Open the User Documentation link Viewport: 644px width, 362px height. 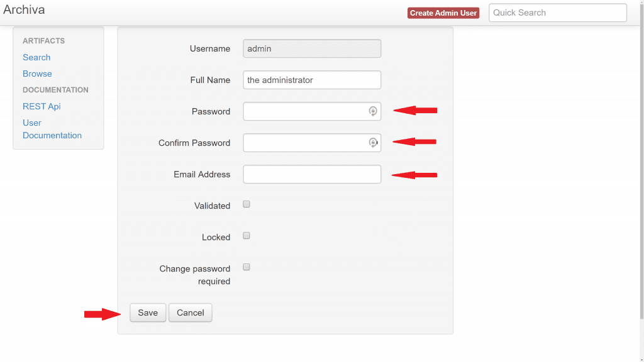[52, 129]
